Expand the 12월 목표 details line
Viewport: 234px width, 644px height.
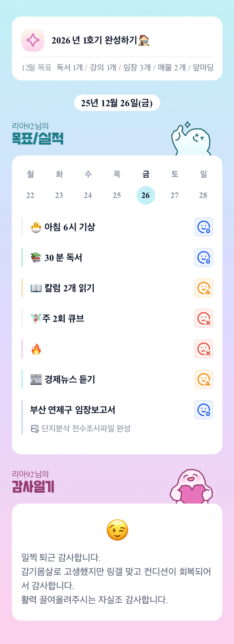pyautogui.click(x=117, y=67)
